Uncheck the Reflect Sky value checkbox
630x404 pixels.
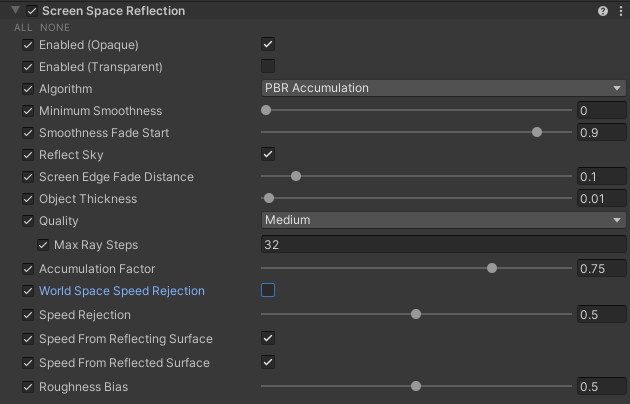point(268,154)
